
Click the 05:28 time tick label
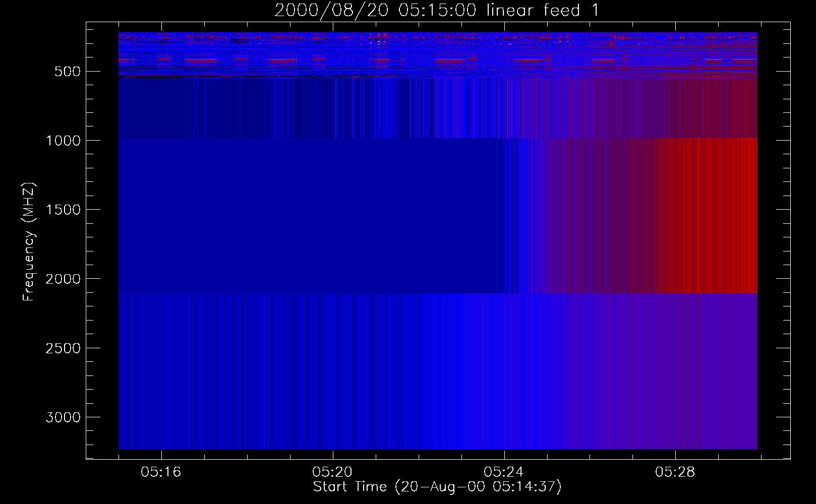point(675,472)
